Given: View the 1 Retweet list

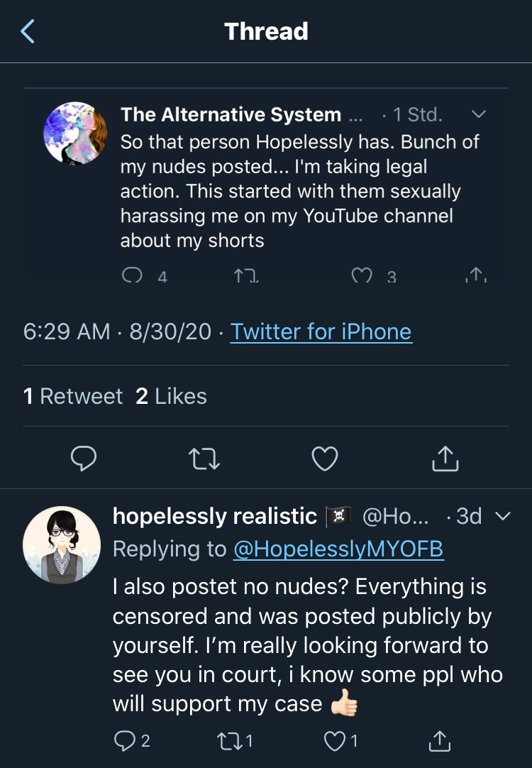Looking at the screenshot, I should click(73, 396).
